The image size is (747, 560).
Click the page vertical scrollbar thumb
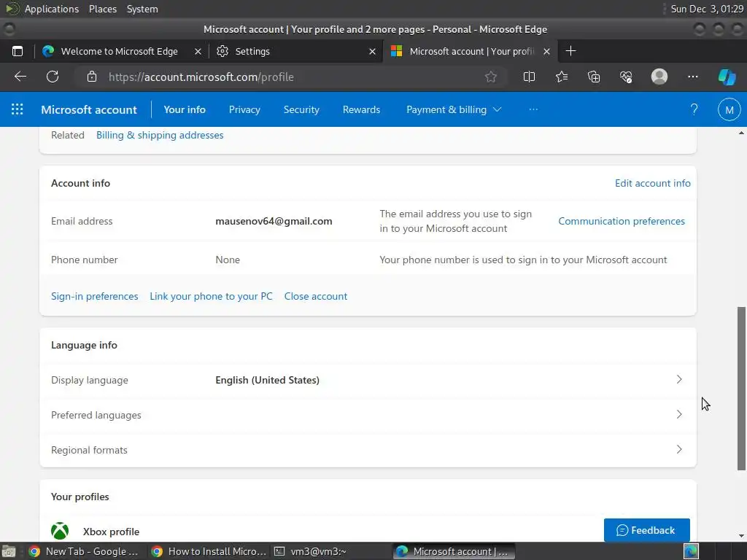point(741,388)
